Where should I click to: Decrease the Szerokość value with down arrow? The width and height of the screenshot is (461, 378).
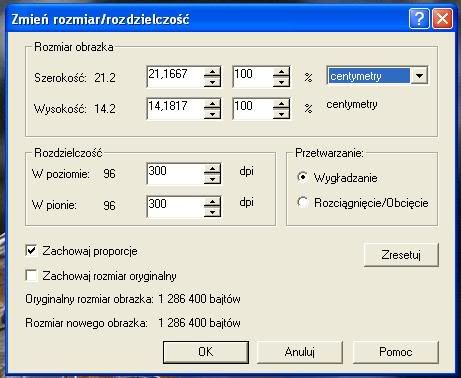[x=212, y=82]
